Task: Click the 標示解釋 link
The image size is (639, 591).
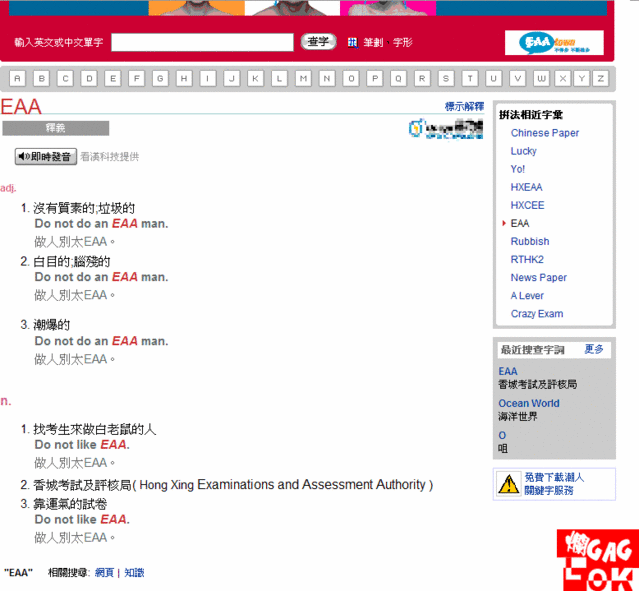Action: (x=464, y=106)
